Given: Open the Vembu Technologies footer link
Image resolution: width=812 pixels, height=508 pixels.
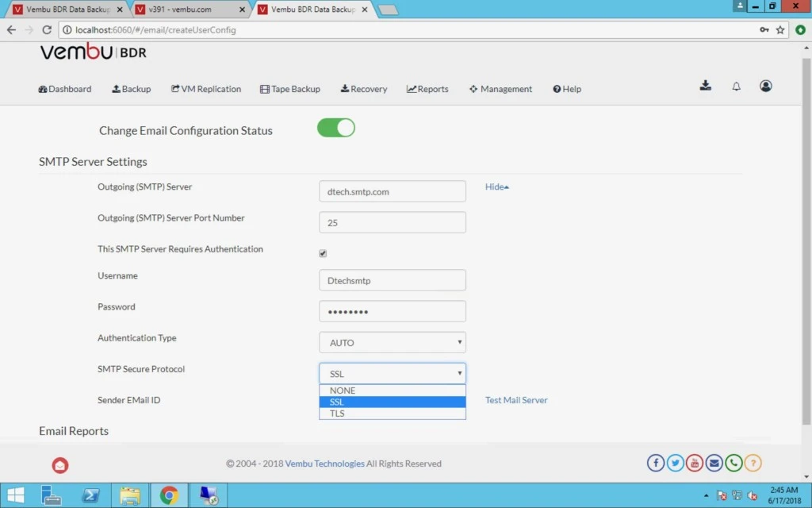Looking at the screenshot, I should pyautogui.click(x=324, y=464).
